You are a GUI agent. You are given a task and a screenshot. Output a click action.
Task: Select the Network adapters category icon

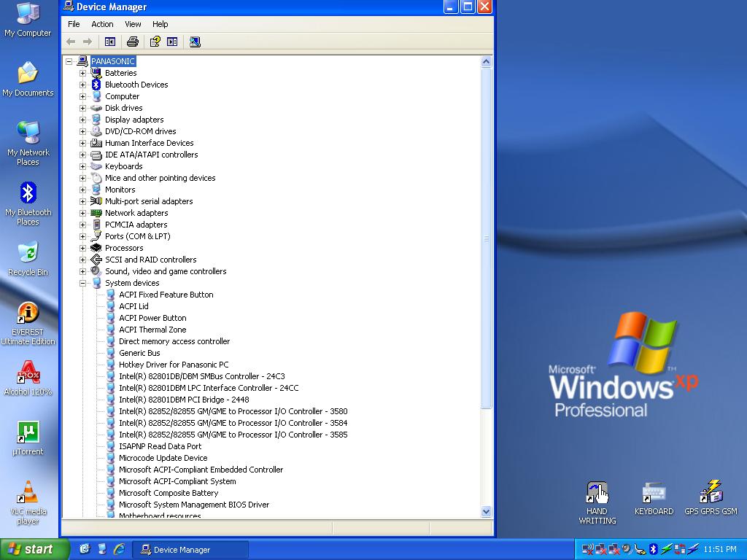pos(96,213)
